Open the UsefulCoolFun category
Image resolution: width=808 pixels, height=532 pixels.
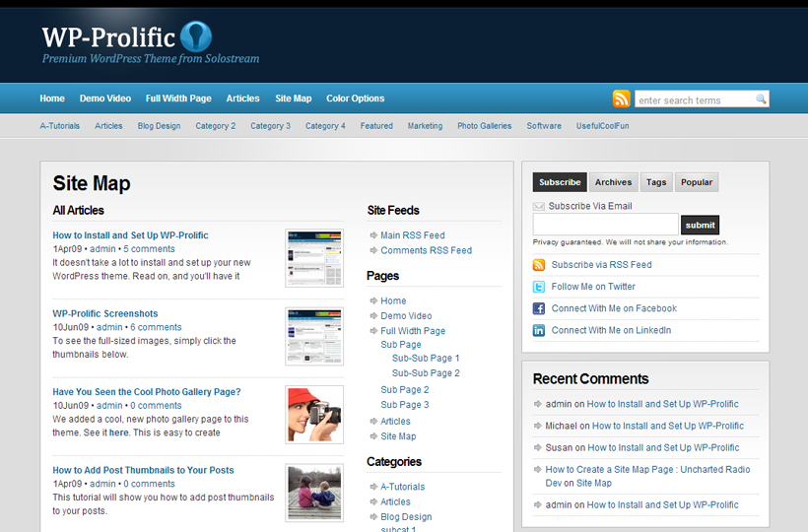tap(602, 126)
